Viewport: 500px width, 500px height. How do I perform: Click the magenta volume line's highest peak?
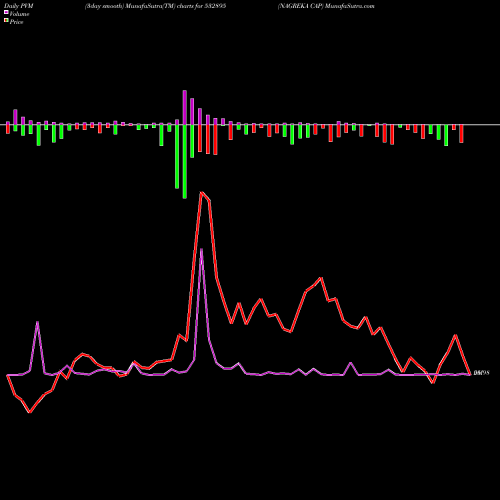[201, 249]
